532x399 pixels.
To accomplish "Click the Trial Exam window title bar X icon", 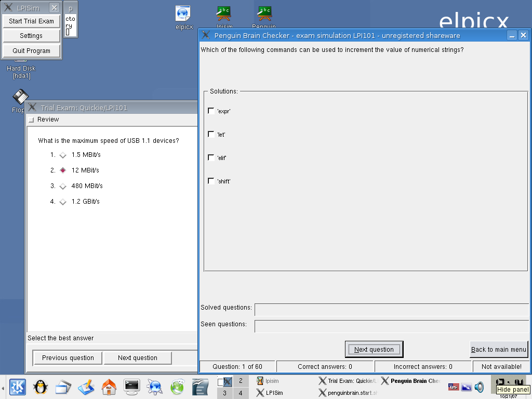I will pyautogui.click(x=32, y=108).
